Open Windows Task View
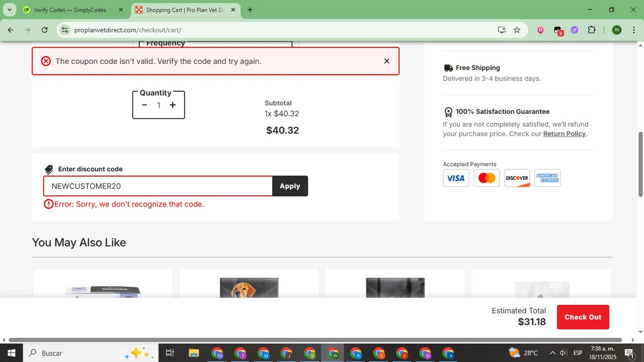 tap(170, 353)
